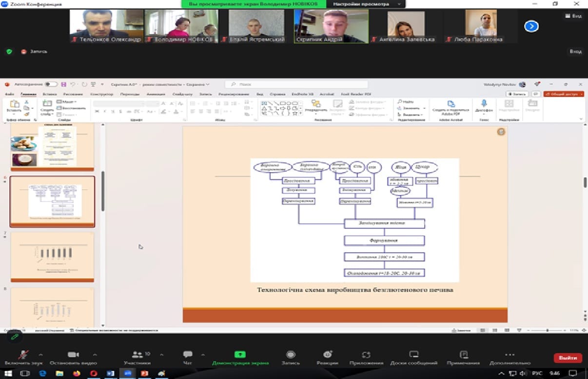Open the Чат chat panel
Screen dimensions: 588x379
click(187, 356)
